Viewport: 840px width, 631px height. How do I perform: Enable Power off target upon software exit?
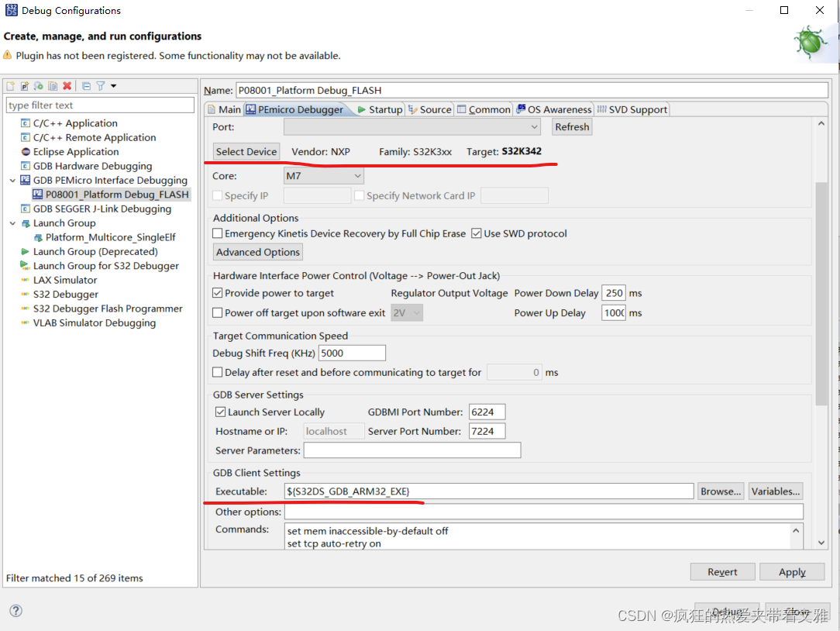(218, 312)
